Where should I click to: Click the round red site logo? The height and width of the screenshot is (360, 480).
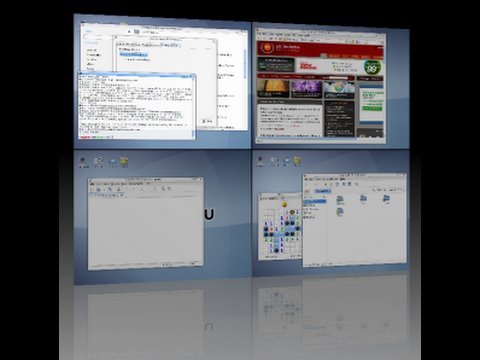coord(267,48)
